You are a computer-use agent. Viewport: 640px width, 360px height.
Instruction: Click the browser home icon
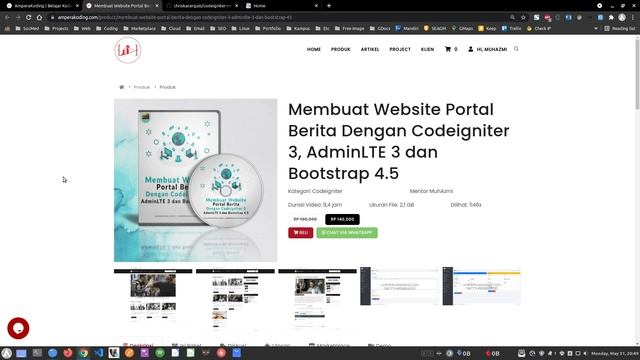(39, 17)
